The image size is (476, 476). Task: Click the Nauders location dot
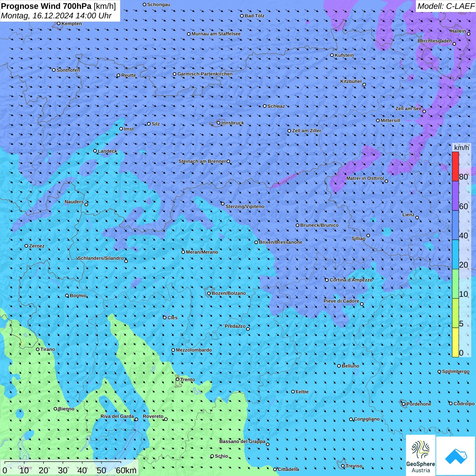86,204
